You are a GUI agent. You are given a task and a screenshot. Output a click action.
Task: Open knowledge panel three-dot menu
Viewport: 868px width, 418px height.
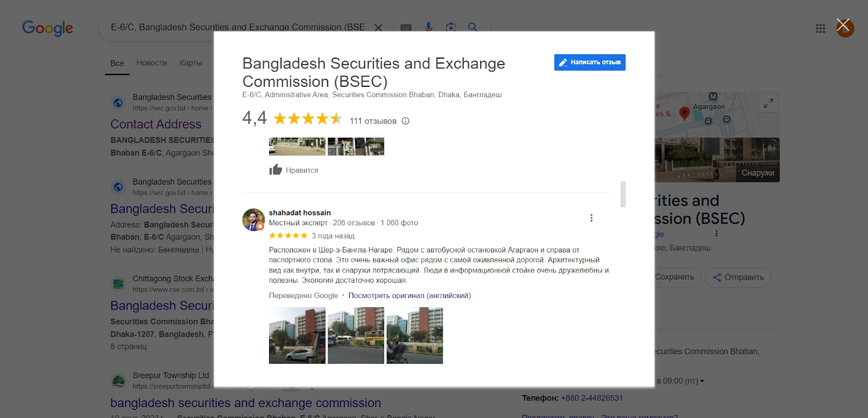716,233
